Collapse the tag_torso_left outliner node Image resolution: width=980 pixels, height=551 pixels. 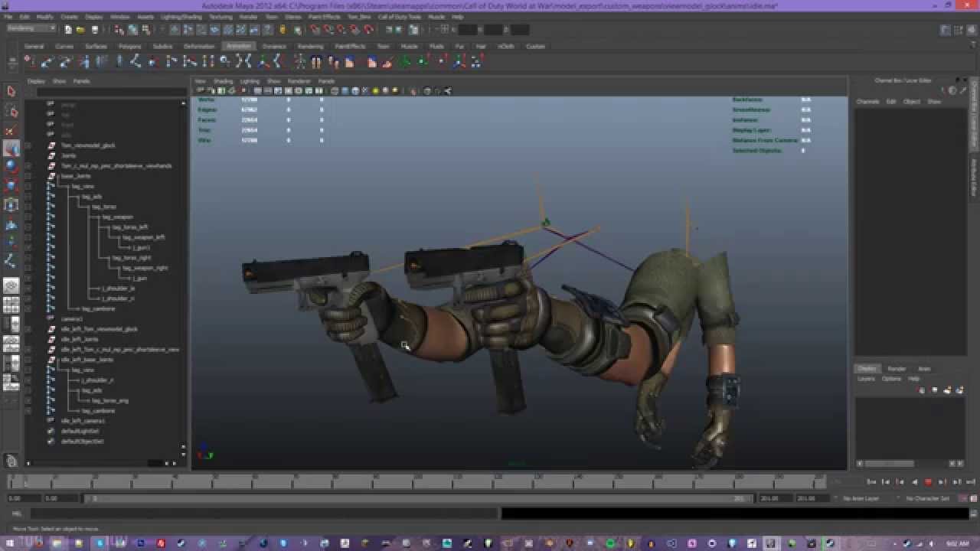tap(28, 227)
